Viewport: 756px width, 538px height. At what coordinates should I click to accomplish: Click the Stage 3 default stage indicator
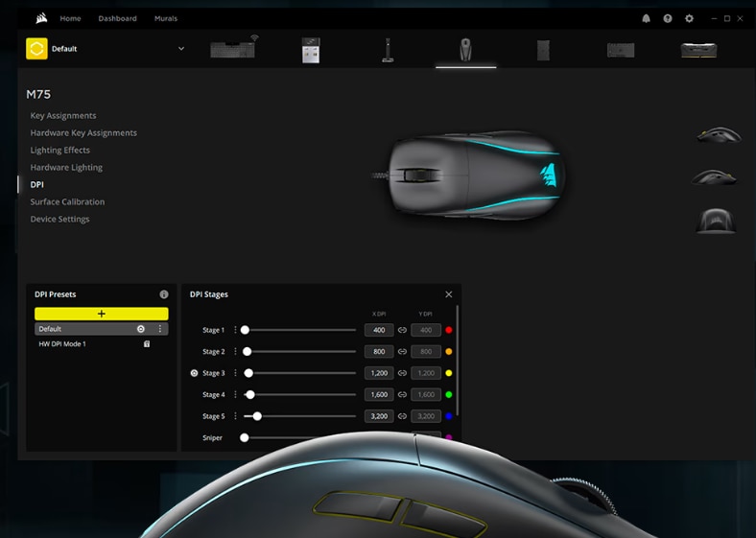[x=195, y=373]
